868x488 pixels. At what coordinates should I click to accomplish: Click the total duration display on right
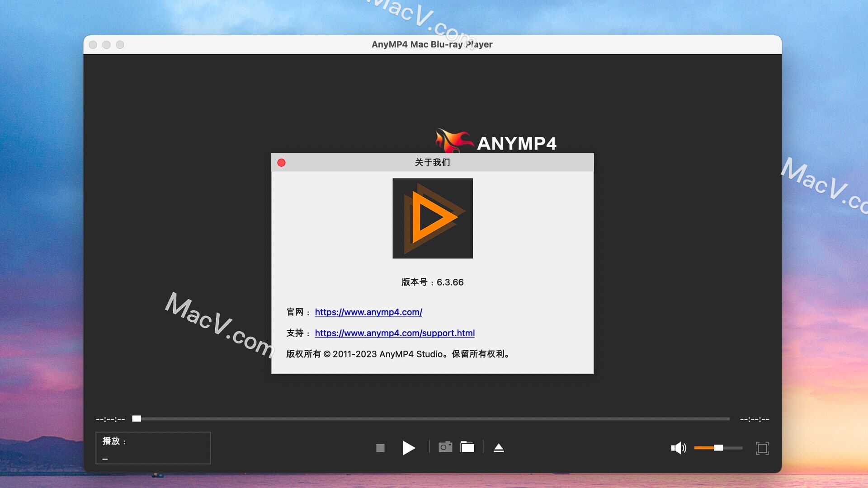755,419
